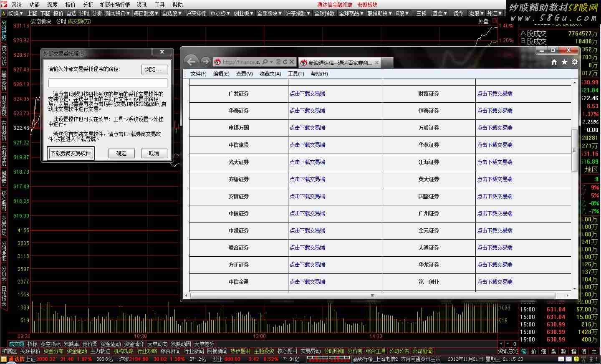This screenshot has height=364, width=601.
Task: Go back in the browser window
Action: (x=191, y=62)
